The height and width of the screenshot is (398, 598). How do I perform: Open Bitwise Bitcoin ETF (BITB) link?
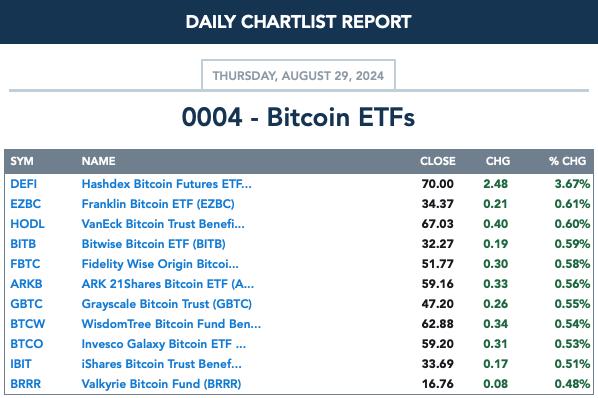[153, 244]
